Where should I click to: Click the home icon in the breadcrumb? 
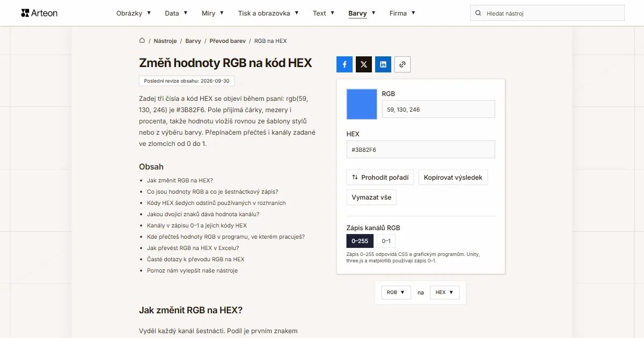142,40
